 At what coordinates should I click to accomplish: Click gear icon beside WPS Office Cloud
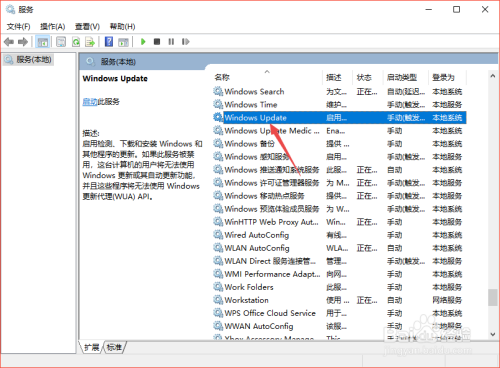pos(218,313)
